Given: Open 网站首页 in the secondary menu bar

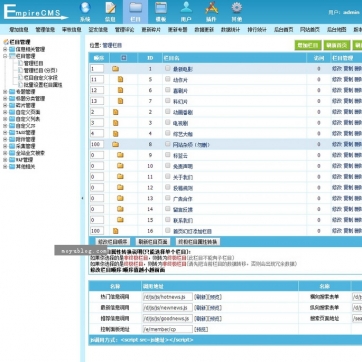Looking at the screenshot, I should click(x=310, y=30).
